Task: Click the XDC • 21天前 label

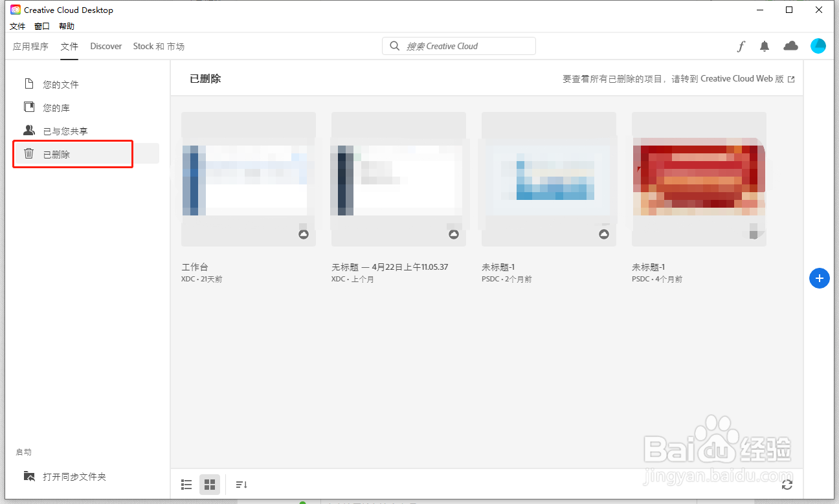Action: 202,279
